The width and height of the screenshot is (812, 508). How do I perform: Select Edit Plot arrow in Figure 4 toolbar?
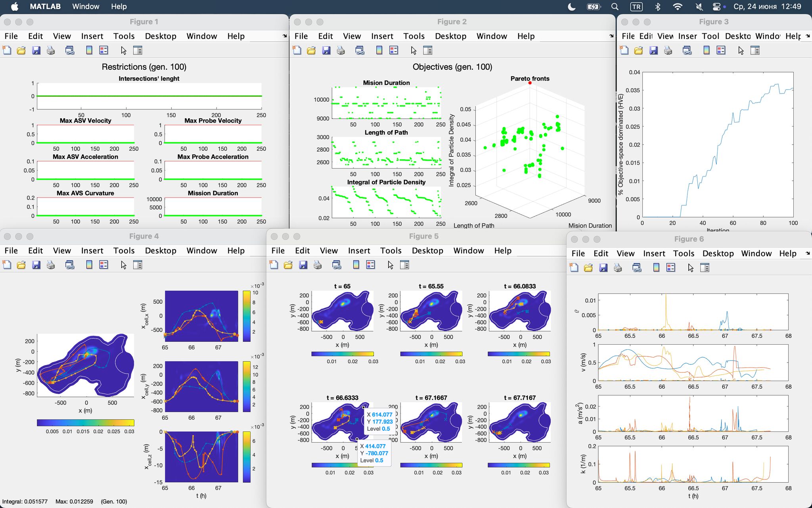(x=123, y=265)
